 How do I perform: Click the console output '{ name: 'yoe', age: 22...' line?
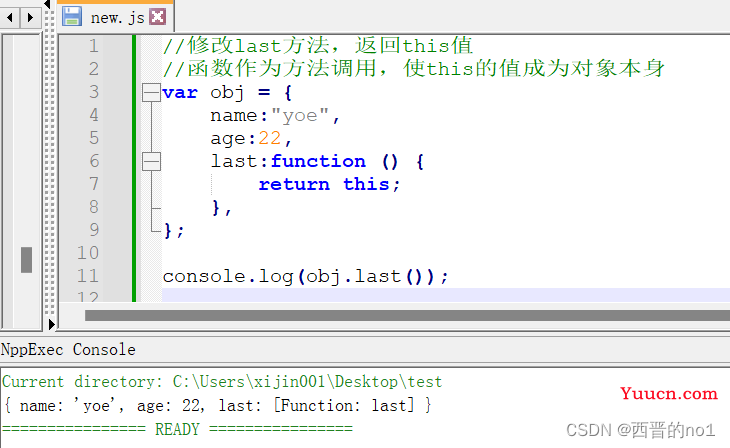pos(217,405)
